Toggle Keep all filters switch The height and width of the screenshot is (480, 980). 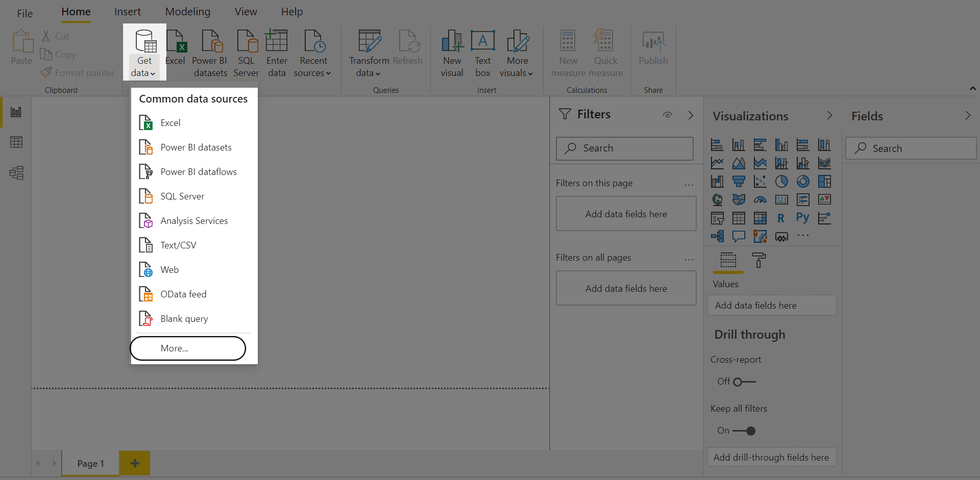coord(744,431)
